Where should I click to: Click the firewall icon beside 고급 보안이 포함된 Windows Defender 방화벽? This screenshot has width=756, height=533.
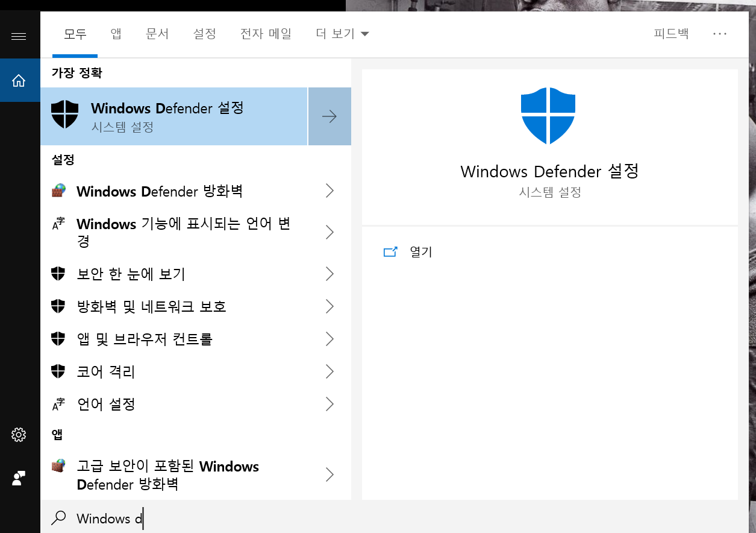click(58, 466)
